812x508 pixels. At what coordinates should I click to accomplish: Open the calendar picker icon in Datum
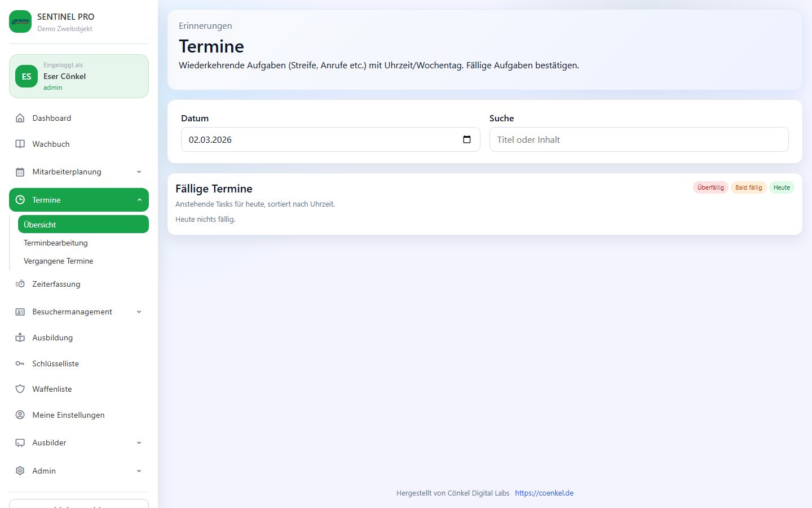tap(467, 139)
